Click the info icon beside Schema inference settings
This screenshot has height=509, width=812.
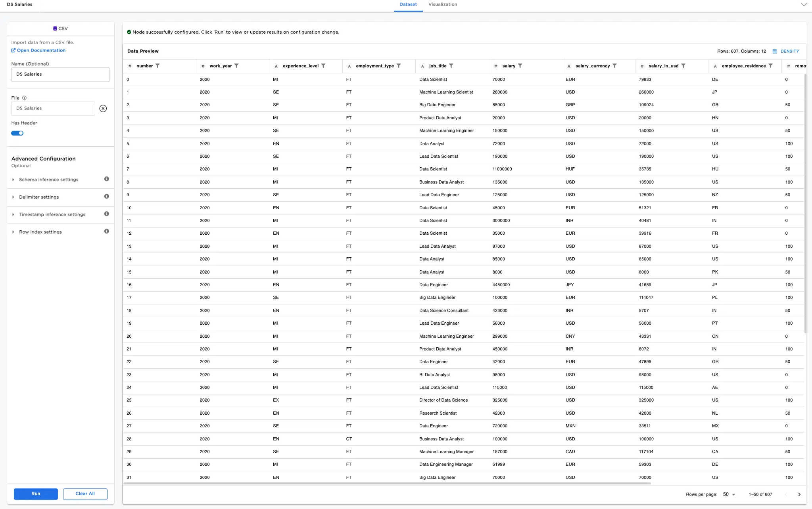106,179
